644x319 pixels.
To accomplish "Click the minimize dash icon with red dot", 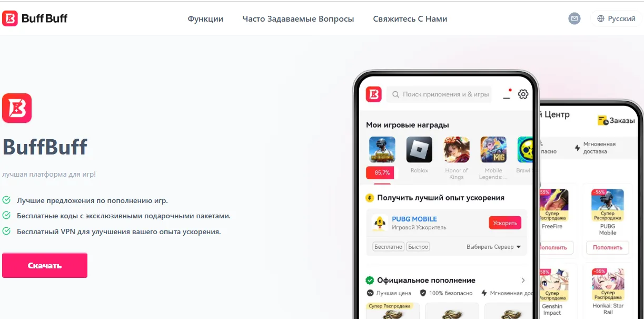I will pyautogui.click(x=507, y=94).
